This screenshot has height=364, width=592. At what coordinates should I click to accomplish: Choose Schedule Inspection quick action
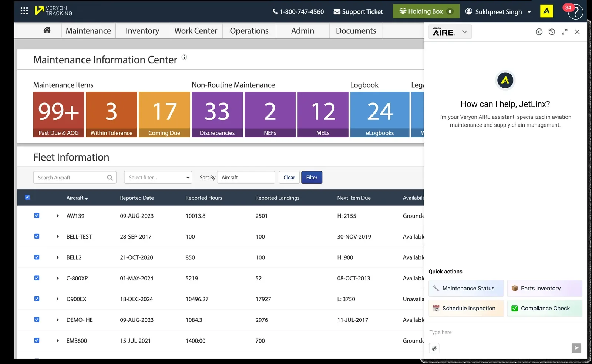(x=466, y=308)
